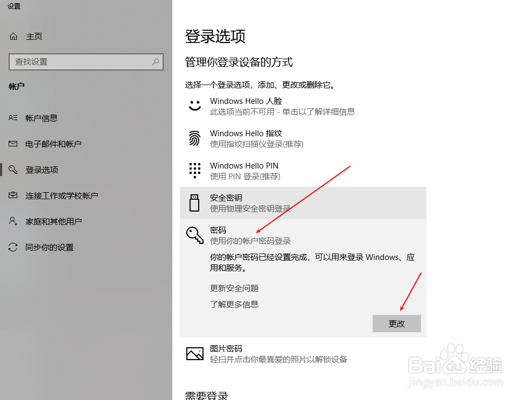Click the 设置 window title
Screen dimensions: 532x400
pyautogui.click(x=14, y=6)
